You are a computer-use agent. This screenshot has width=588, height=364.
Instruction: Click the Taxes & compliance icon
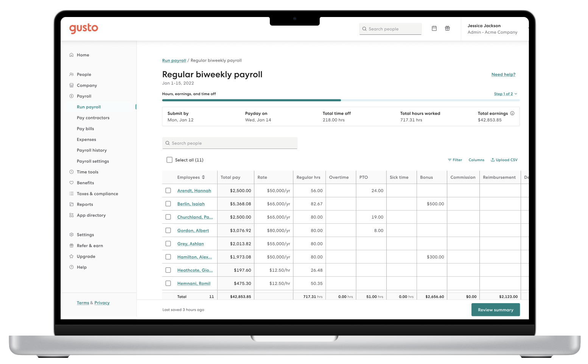click(72, 194)
